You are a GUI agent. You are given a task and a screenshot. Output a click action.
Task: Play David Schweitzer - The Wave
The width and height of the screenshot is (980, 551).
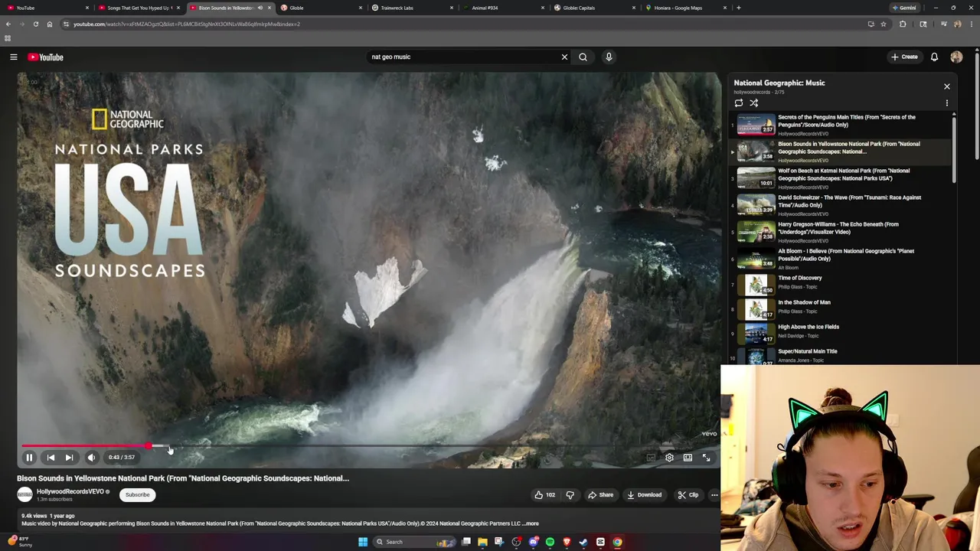coord(840,205)
